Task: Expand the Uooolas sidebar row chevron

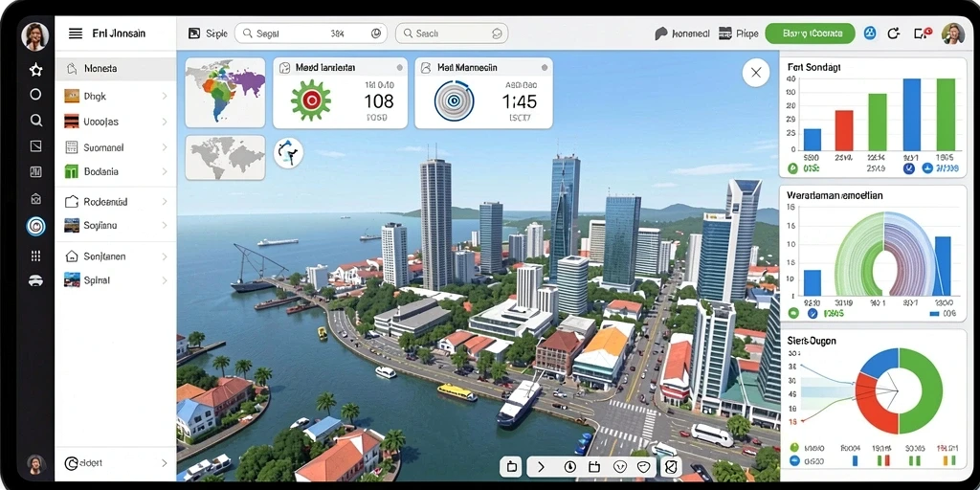Action: pos(165,122)
